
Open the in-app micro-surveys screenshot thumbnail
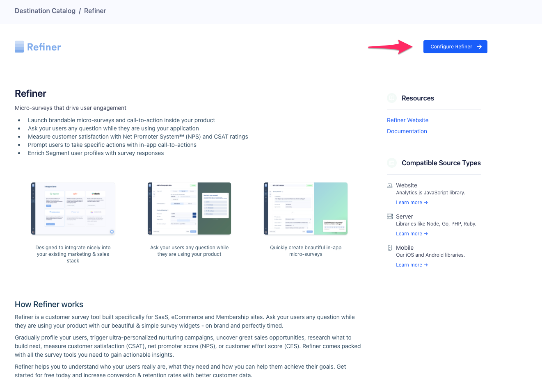306,209
